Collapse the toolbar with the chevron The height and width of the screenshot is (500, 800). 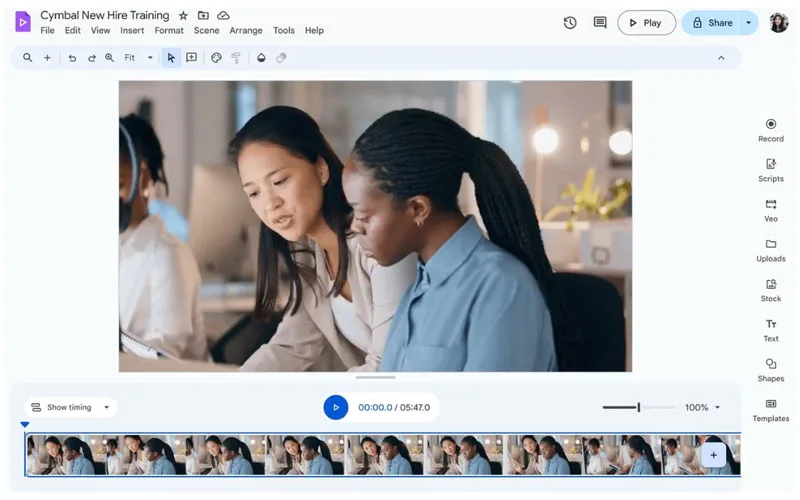pos(721,58)
